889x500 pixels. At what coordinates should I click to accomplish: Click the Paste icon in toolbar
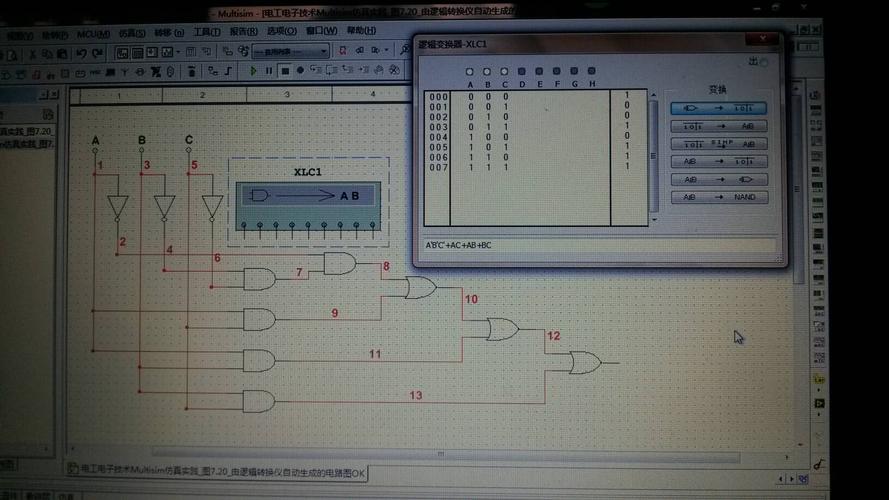[x=62, y=54]
